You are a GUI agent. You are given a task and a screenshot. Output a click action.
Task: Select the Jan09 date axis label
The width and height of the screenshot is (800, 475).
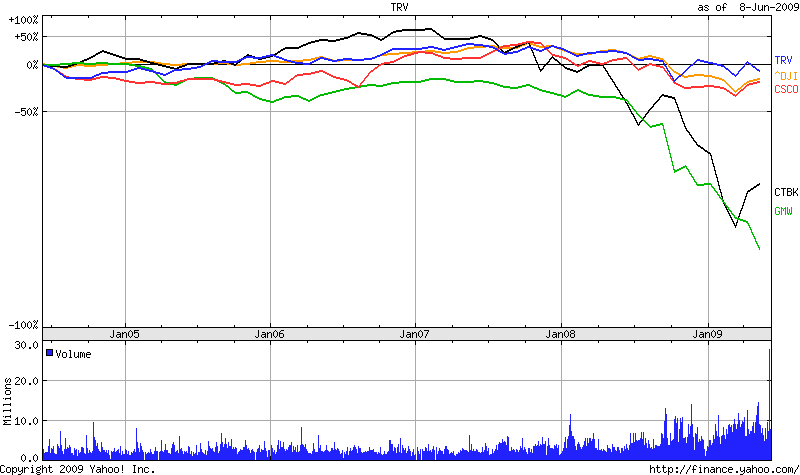(708, 334)
